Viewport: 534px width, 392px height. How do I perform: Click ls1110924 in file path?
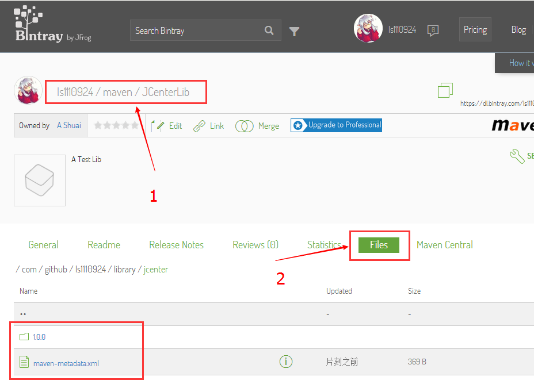pos(90,270)
